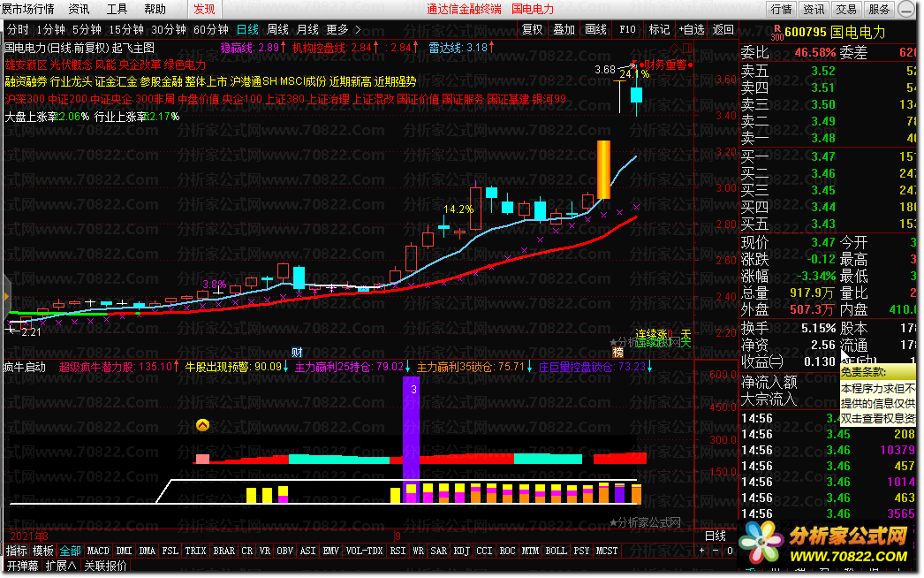Click the yellow up-arrow circle in the indicator pane
Viewport: 924px width, 578px height.
[202, 424]
